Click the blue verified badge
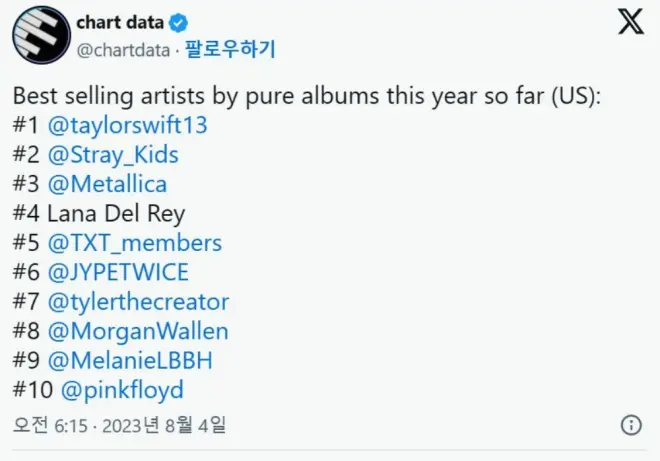The width and height of the screenshot is (660, 461). pos(183,22)
